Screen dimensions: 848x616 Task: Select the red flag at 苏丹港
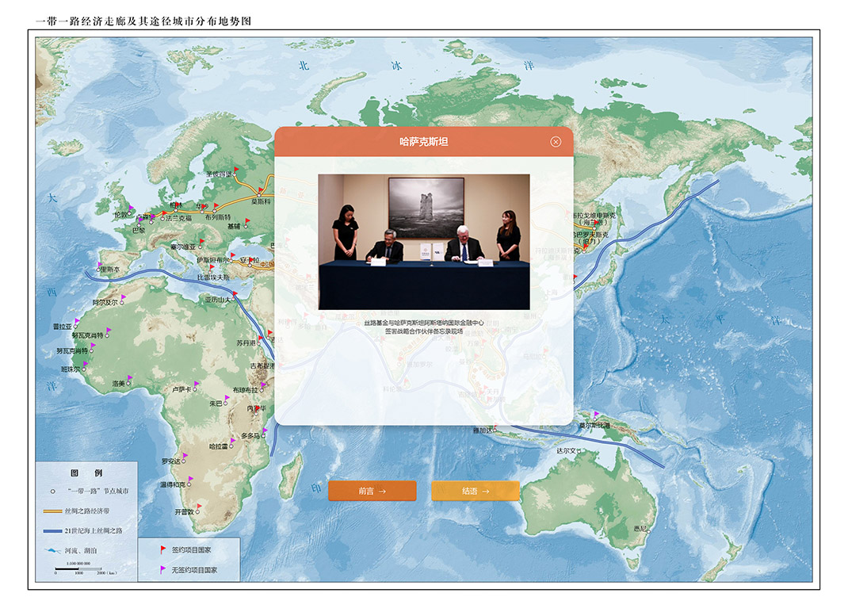click(x=261, y=339)
